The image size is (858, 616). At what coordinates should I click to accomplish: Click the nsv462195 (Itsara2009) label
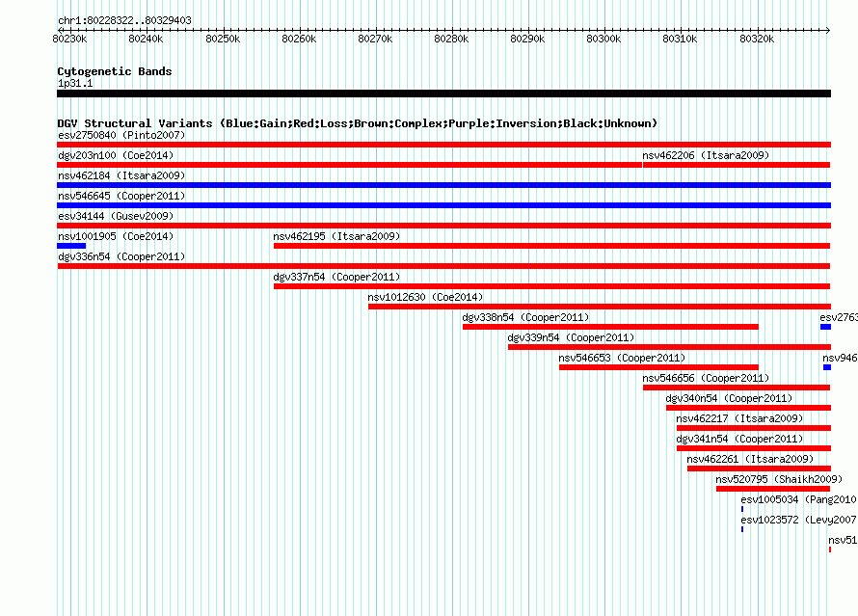coord(336,236)
